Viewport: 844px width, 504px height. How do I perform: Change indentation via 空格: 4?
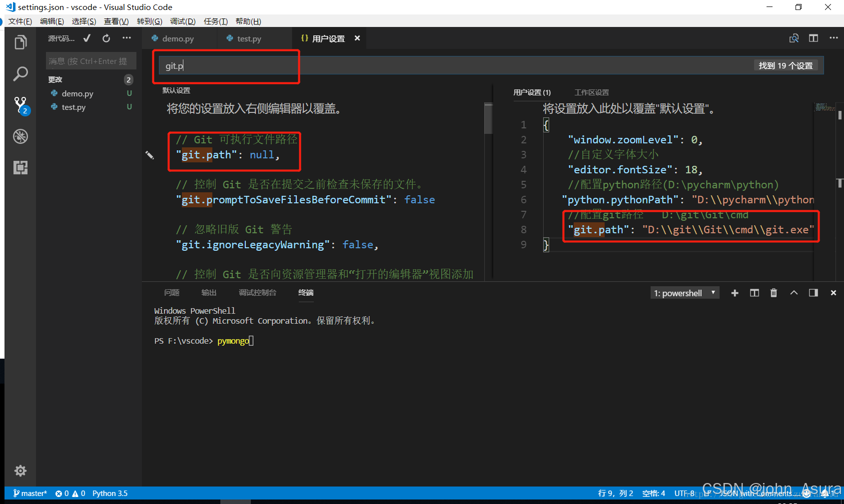click(654, 494)
